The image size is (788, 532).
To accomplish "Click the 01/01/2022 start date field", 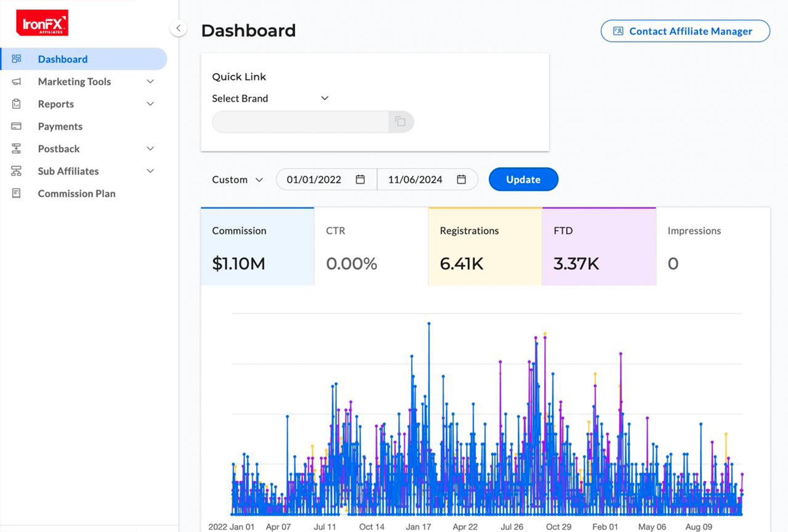I will [314, 180].
